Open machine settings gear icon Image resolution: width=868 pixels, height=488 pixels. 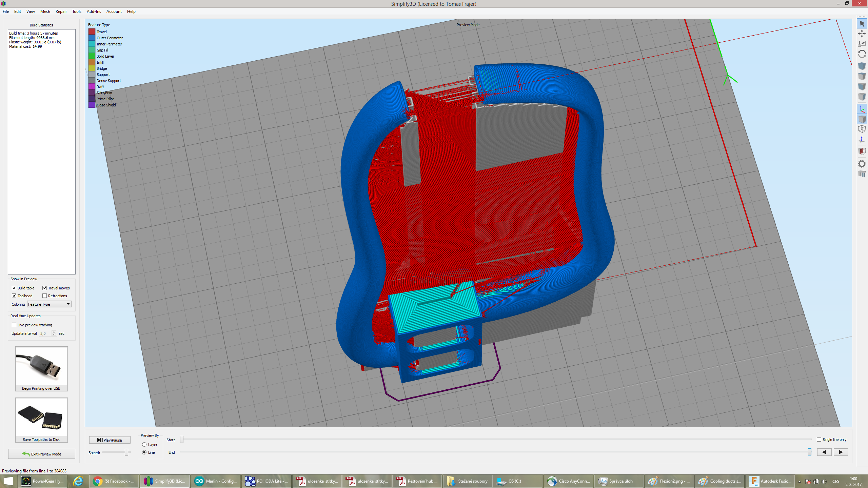tap(862, 164)
